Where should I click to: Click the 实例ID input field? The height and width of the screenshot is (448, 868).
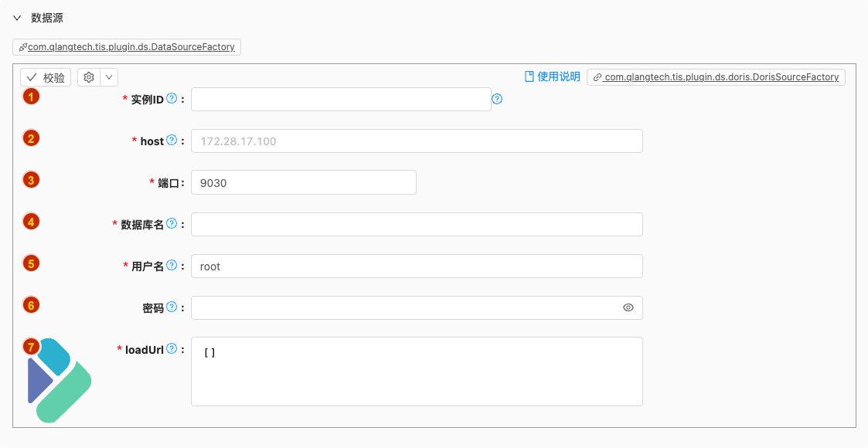click(x=340, y=99)
